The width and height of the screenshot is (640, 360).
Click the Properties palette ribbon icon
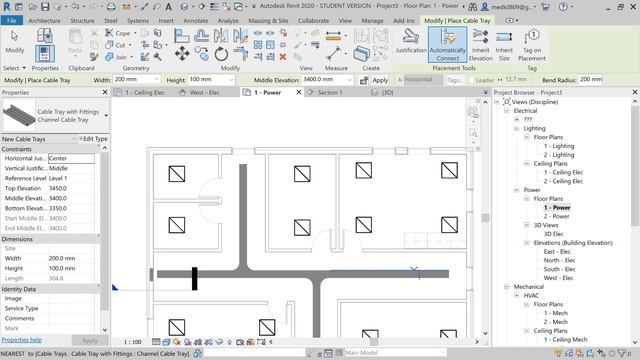44,53
